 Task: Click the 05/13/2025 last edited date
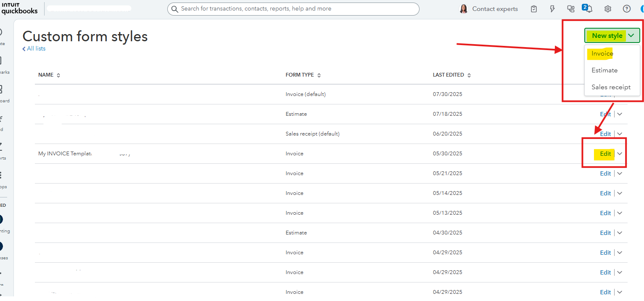click(x=447, y=213)
